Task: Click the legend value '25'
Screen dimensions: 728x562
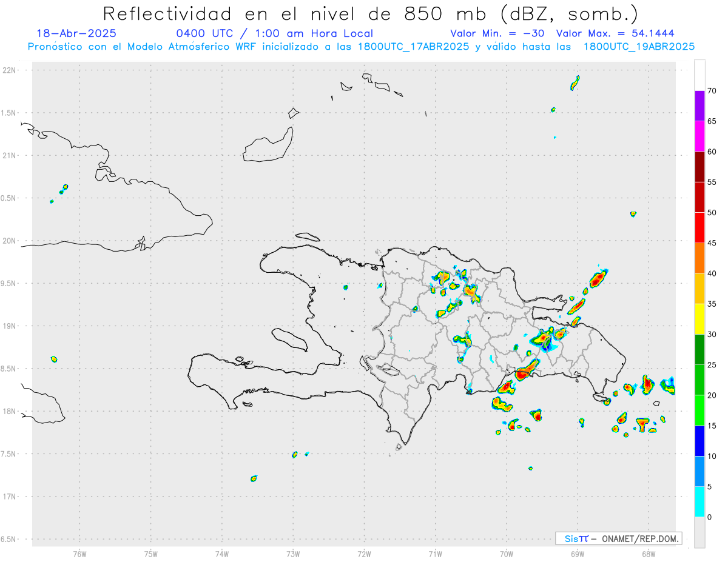Action: point(712,365)
